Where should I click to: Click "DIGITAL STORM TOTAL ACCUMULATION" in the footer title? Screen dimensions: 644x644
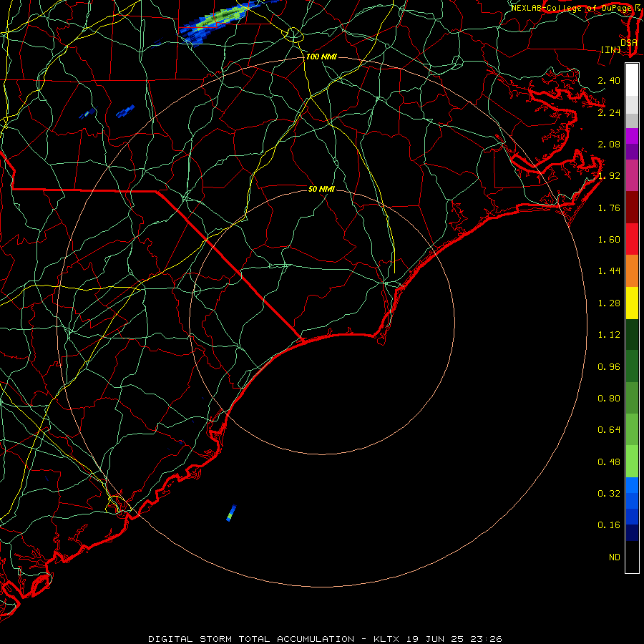point(251,639)
